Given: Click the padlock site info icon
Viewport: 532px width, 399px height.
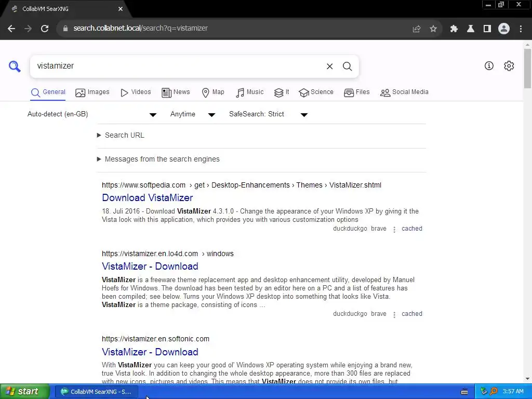Looking at the screenshot, I should (x=65, y=29).
